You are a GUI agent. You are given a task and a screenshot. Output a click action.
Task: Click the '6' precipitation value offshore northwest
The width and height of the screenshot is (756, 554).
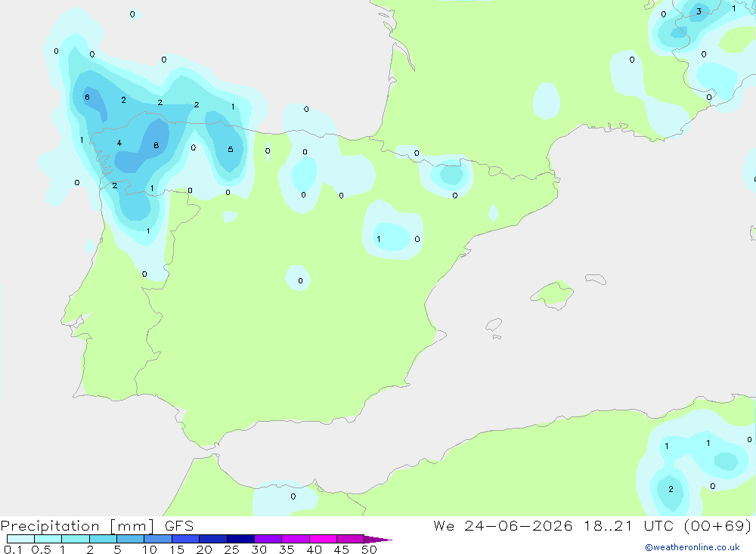pos(87,97)
